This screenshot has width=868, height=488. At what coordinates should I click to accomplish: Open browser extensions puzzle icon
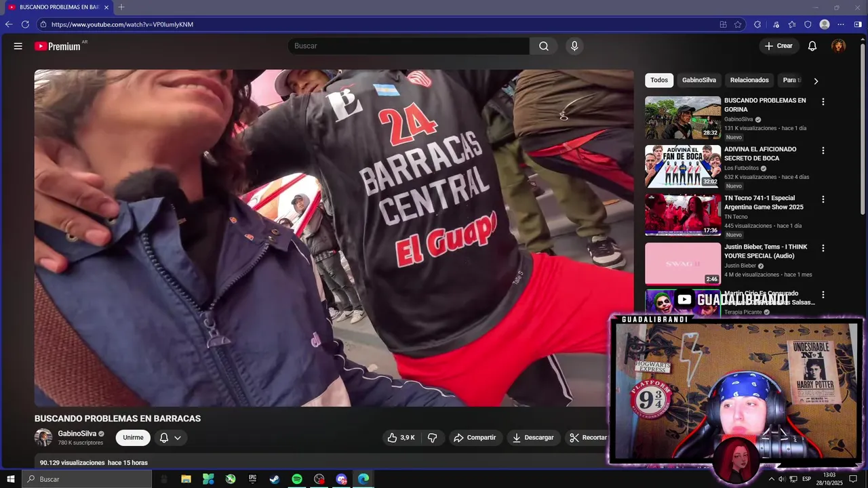pyautogui.click(x=757, y=24)
